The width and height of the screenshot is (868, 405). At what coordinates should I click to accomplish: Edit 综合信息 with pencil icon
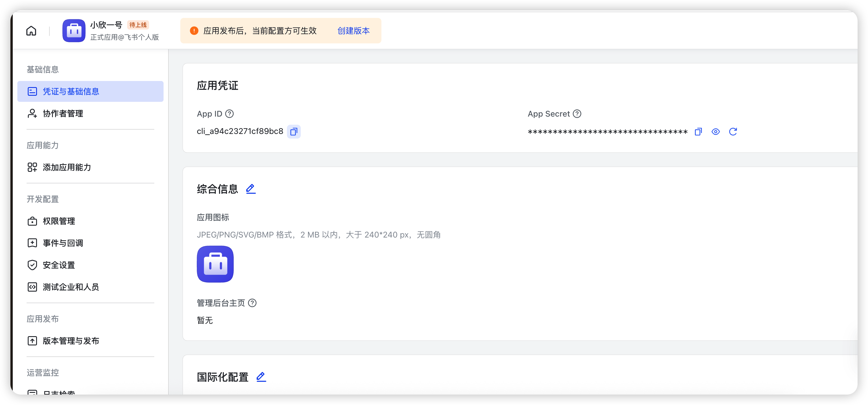[251, 189]
